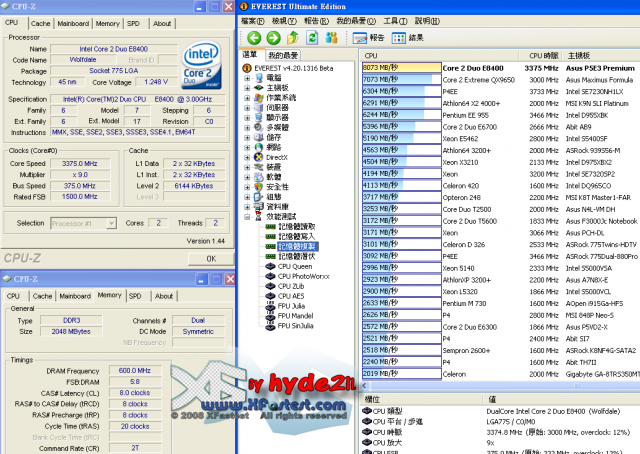Open the About tab in the lower CPU-Z window

pyautogui.click(x=164, y=296)
